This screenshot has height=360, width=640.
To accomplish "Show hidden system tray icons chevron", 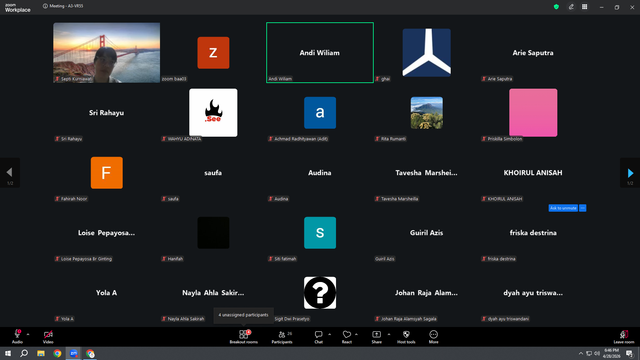I will (581, 353).
